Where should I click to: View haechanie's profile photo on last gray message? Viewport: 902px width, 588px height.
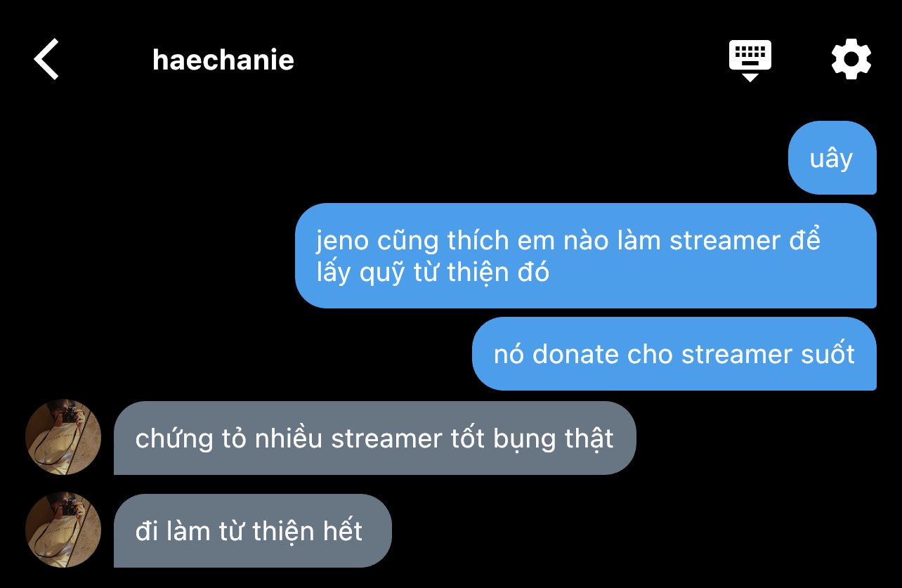(x=63, y=530)
